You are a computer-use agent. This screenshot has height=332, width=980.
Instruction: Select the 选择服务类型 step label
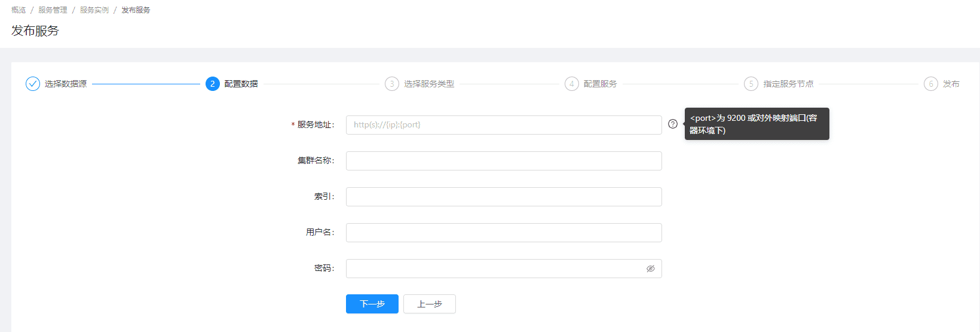pyautogui.click(x=429, y=84)
